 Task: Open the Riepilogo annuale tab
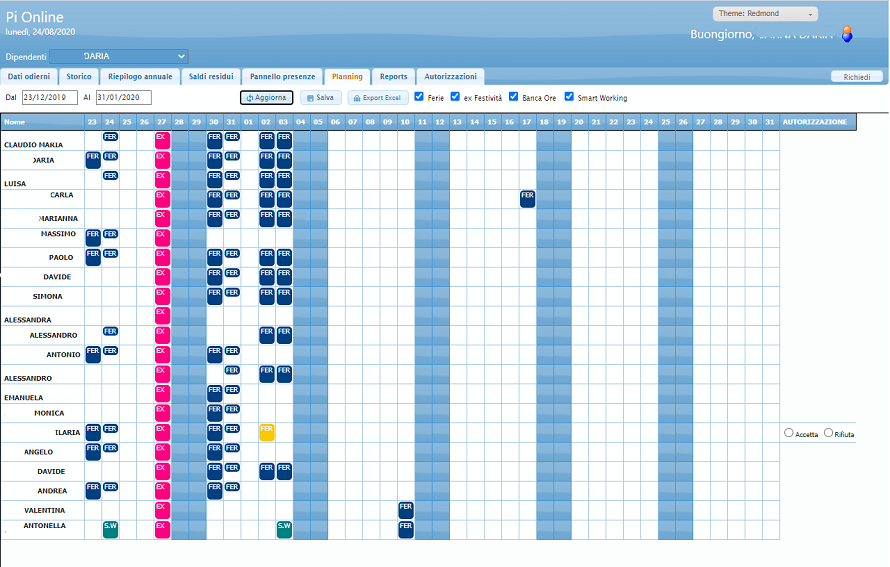pyautogui.click(x=139, y=77)
